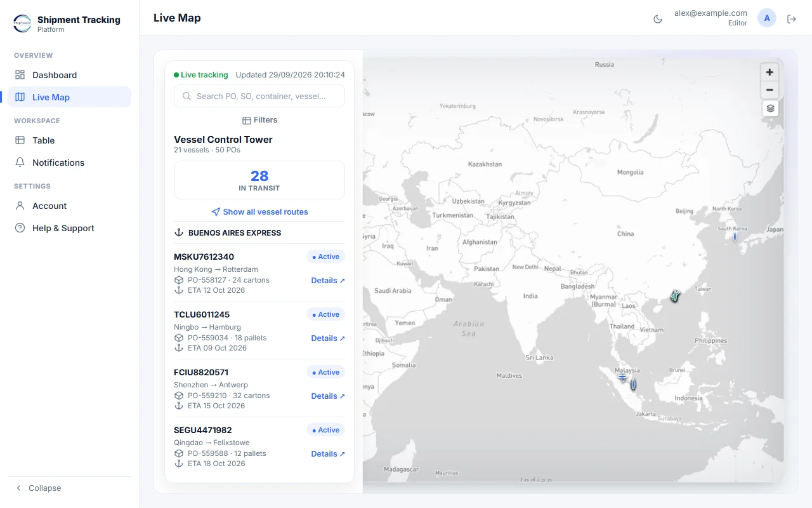This screenshot has width=812, height=508.
Task: Click the search PO, container, vessel field
Action: (x=259, y=96)
